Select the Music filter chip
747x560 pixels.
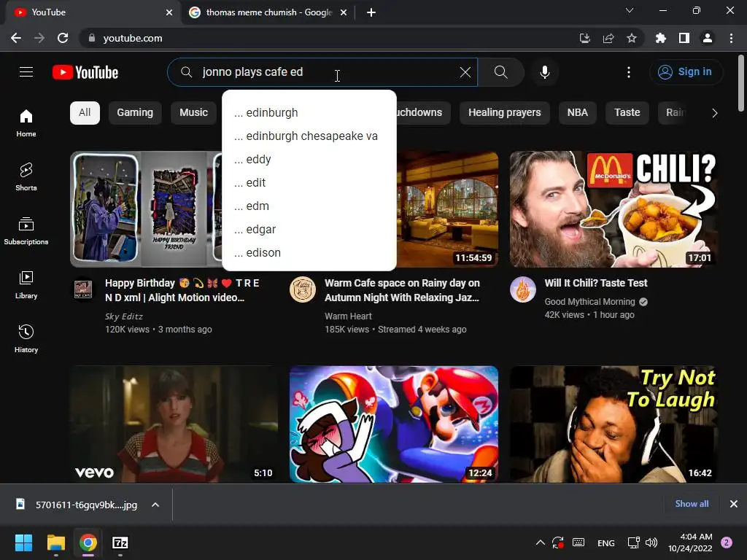click(x=193, y=113)
